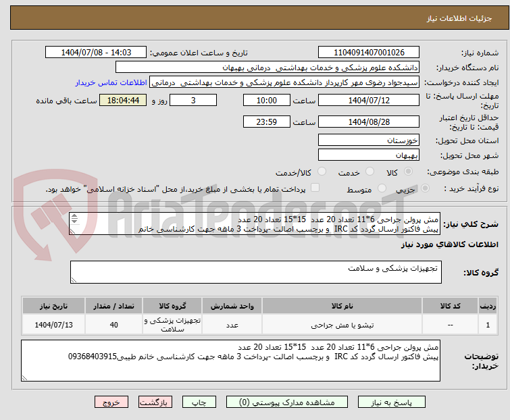Click the scroll down arrow in شرح کلی نیاز
Image resolution: width=510 pixels, height=420 pixels.
74,221
